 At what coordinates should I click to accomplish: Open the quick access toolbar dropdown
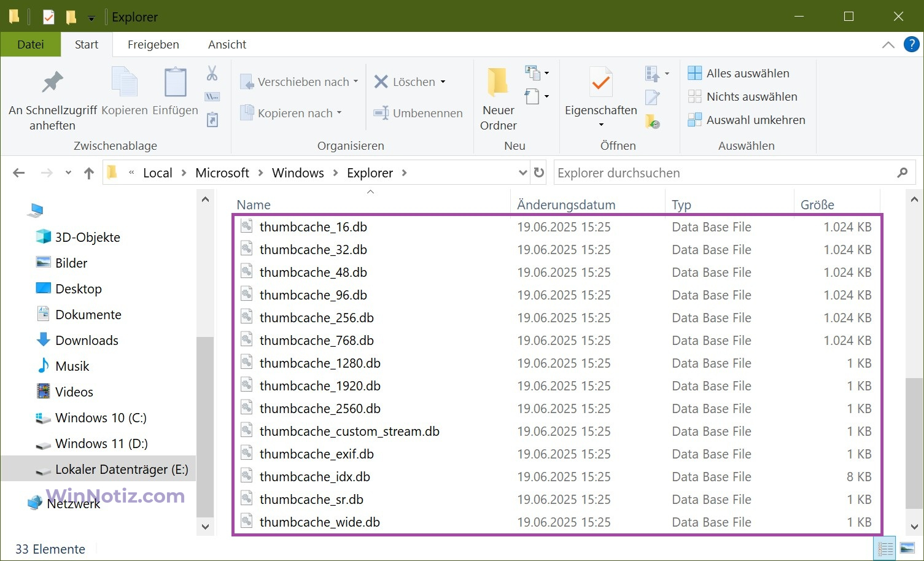(91, 18)
